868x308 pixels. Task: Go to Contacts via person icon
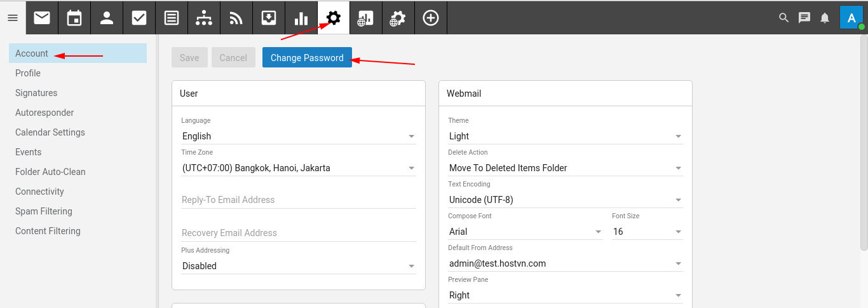[107, 18]
